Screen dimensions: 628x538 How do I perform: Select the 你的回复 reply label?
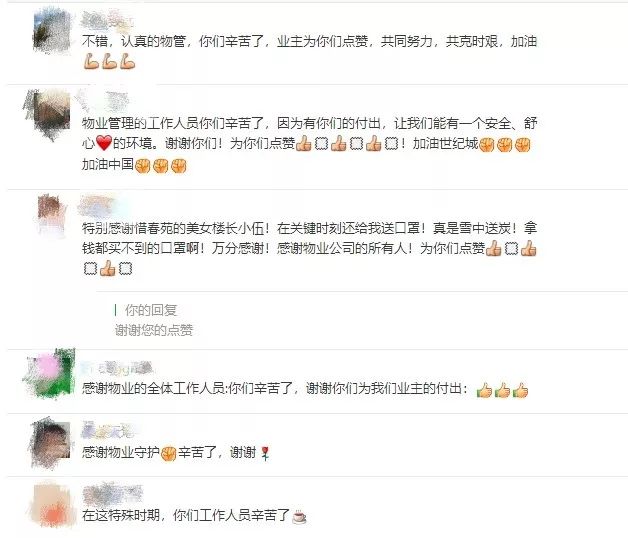[151, 310]
